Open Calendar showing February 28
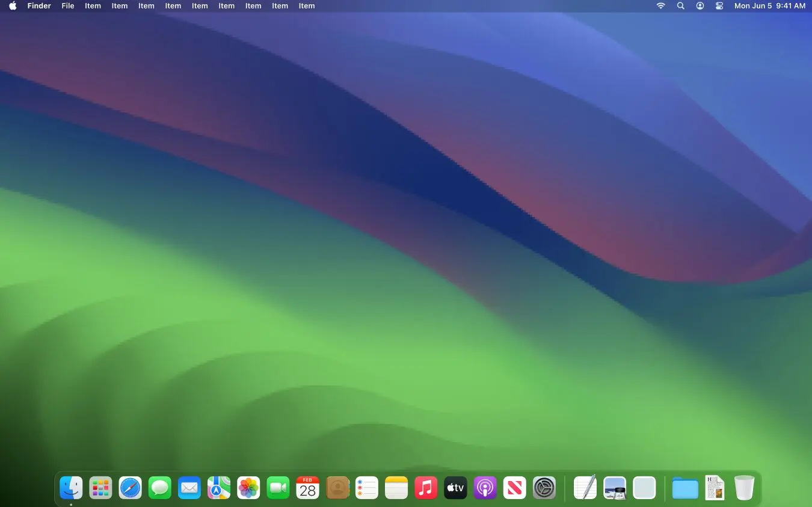Screen dimensions: 812x507 [x=307, y=488]
